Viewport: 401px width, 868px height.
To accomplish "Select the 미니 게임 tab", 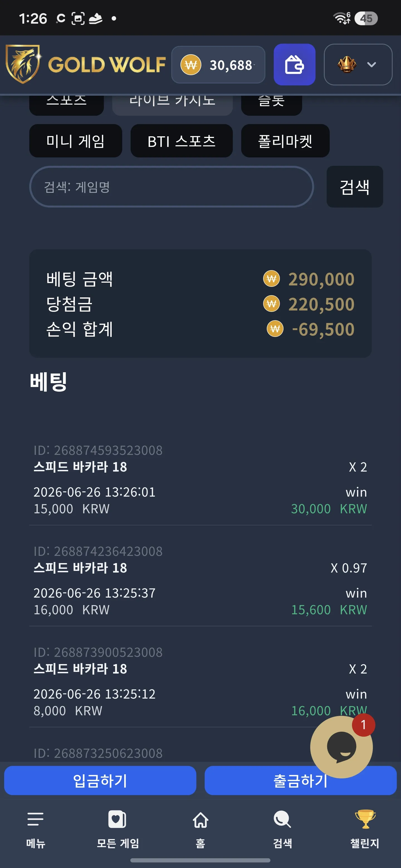I will click(x=75, y=141).
